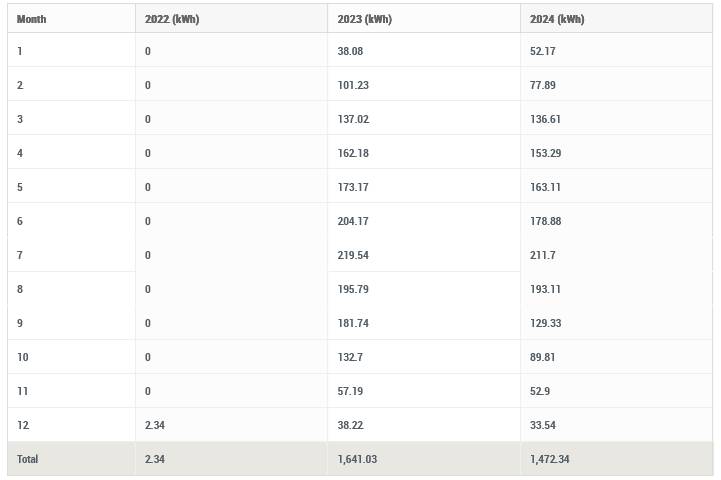Select the 1,641.03 total for 2023
This screenshot has width=721, height=480.
(x=357, y=459)
